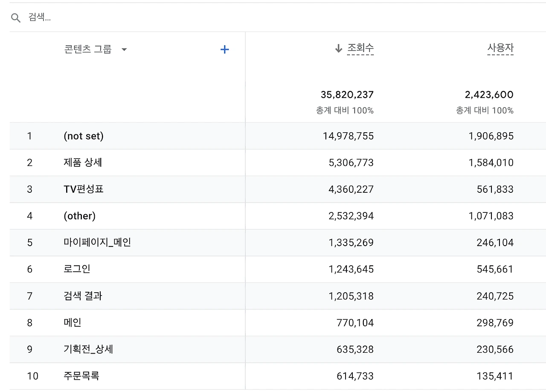Select the (other) content group entry
Screen dimensions: 546x392
tap(79, 216)
